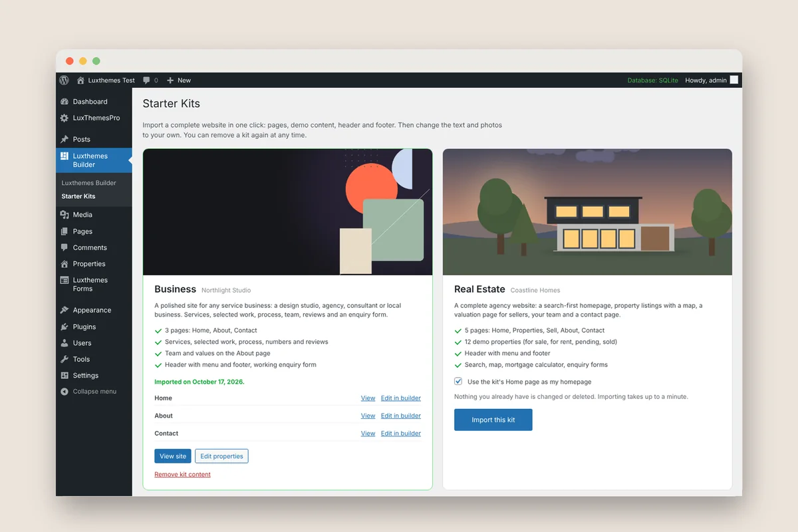Click the Settings sliders icon
Image resolution: width=798 pixels, height=532 pixels.
[x=65, y=376]
